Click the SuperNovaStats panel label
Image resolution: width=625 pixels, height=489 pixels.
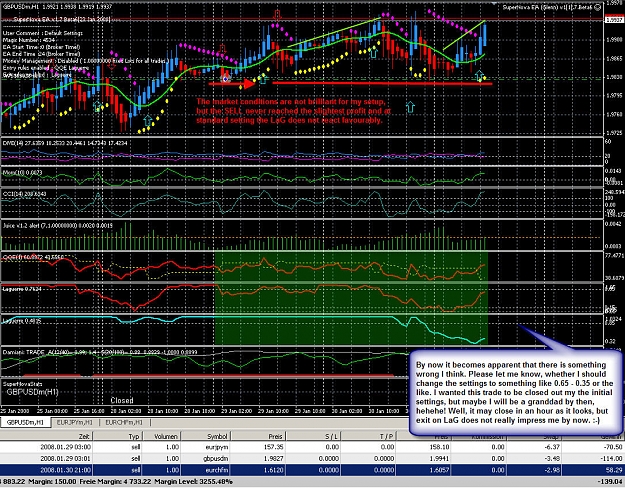click(x=22, y=384)
